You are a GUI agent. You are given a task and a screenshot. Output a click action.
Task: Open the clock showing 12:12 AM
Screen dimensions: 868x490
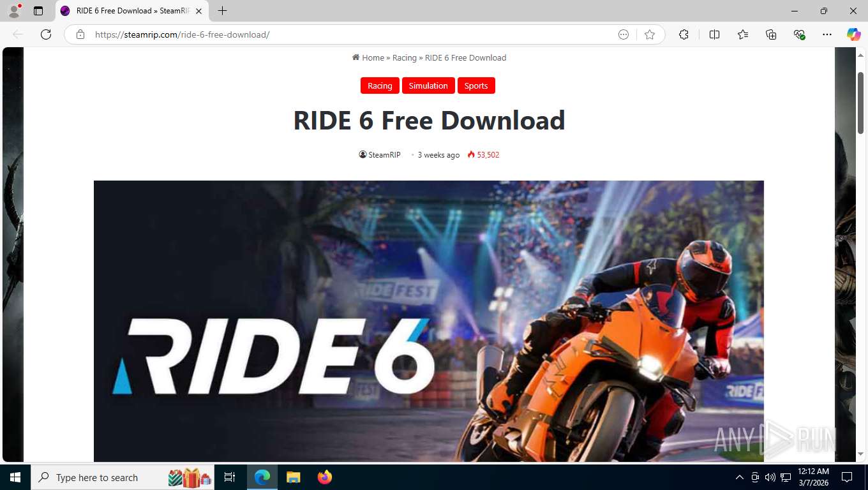point(813,477)
